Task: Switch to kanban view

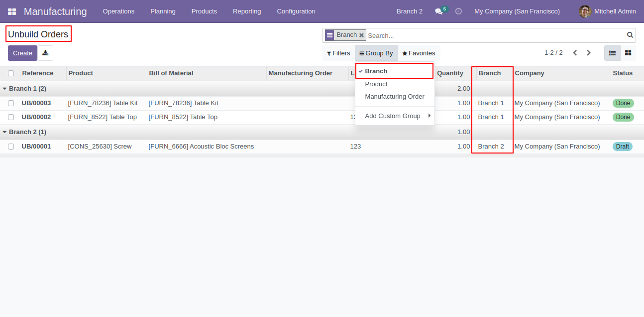Action: 628,53
